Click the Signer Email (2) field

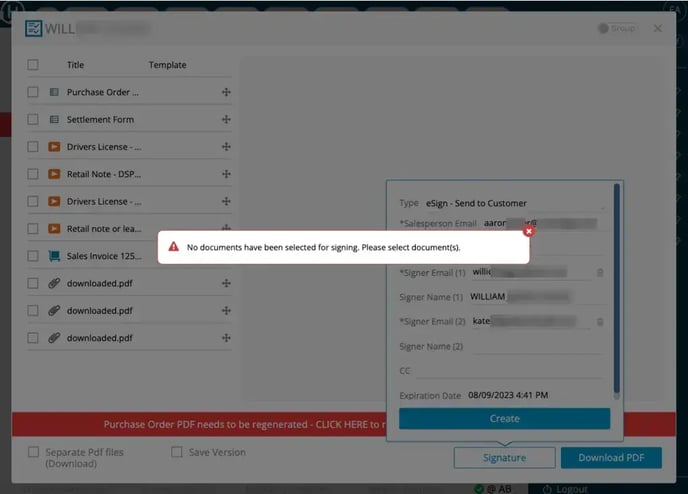click(531, 322)
